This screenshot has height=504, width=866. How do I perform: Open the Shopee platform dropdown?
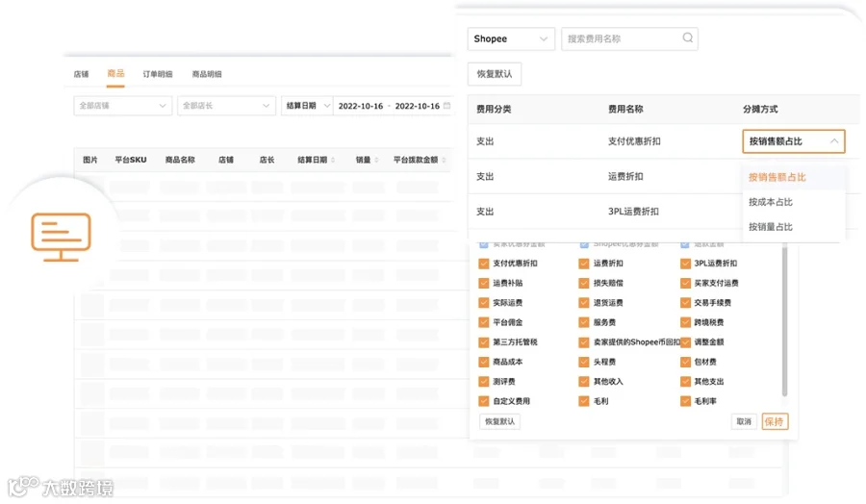tap(511, 38)
